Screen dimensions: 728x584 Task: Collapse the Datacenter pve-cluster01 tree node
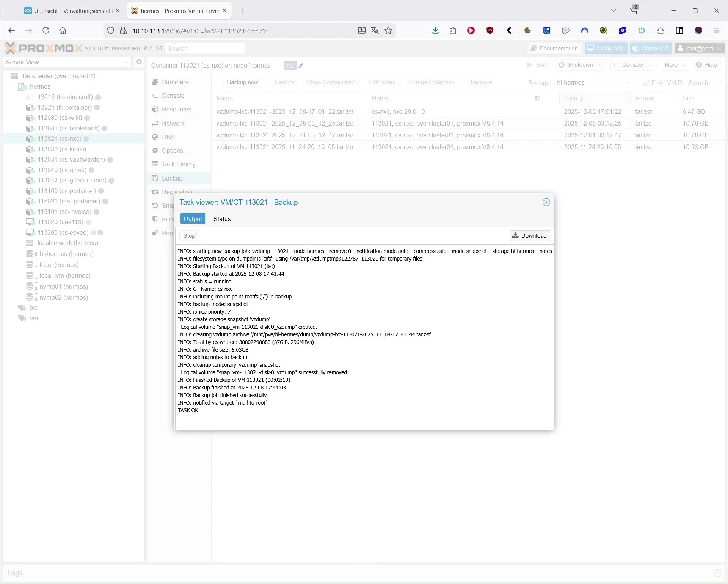[7, 76]
